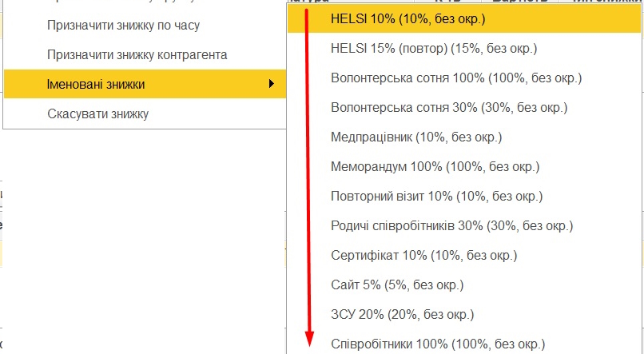The image size is (644, 354).
Task: Select HELSI 15% (повтор) discount
Action: 433,49
